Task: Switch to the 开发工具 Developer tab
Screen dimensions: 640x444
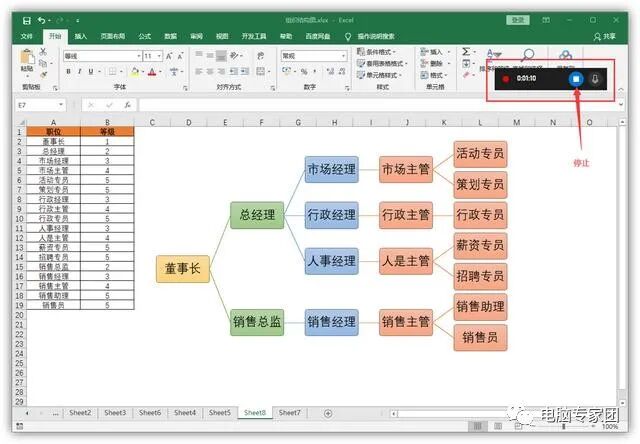Action: pyautogui.click(x=253, y=36)
